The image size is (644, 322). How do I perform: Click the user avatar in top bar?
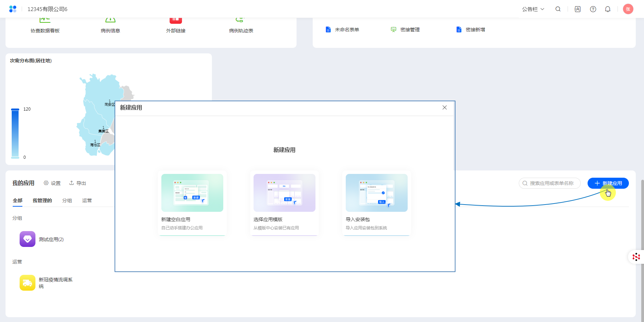pyautogui.click(x=628, y=9)
